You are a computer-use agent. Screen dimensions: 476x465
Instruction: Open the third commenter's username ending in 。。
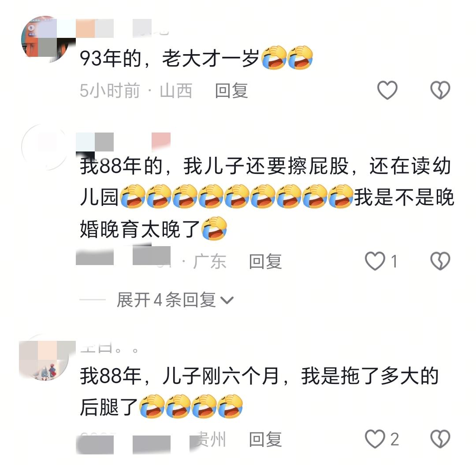click(x=109, y=348)
